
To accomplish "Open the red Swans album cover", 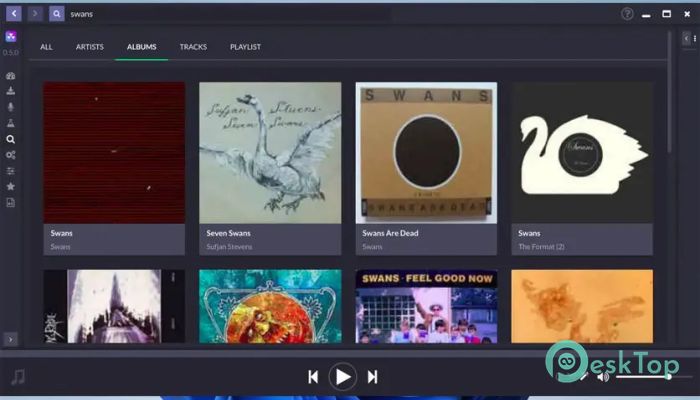I will [x=114, y=153].
